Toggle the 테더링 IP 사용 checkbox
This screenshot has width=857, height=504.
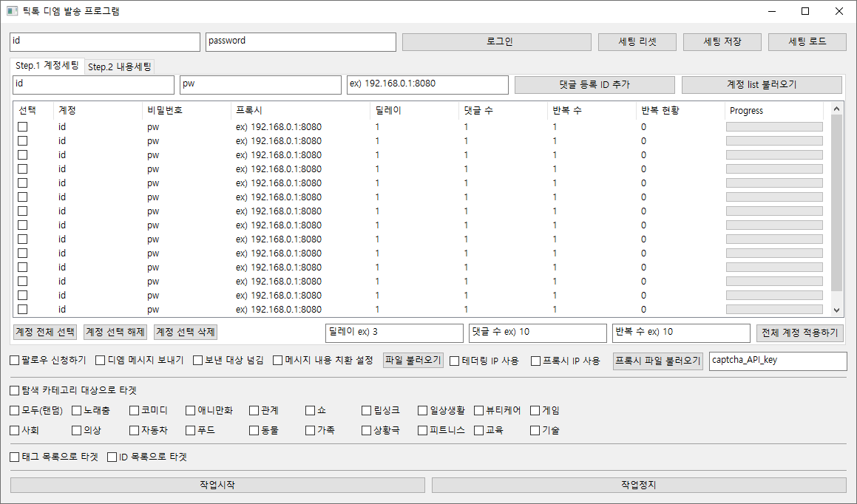click(x=454, y=361)
